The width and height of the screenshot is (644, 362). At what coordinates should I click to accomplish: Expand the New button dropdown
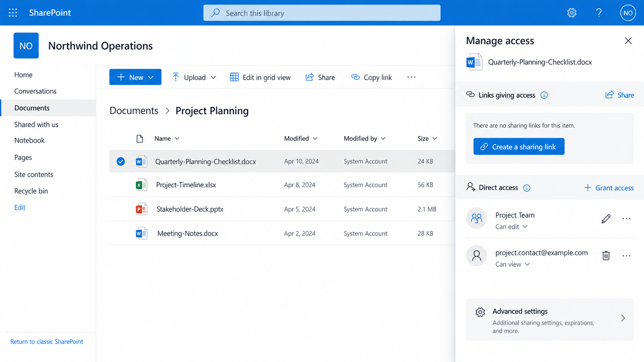[x=151, y=77]
